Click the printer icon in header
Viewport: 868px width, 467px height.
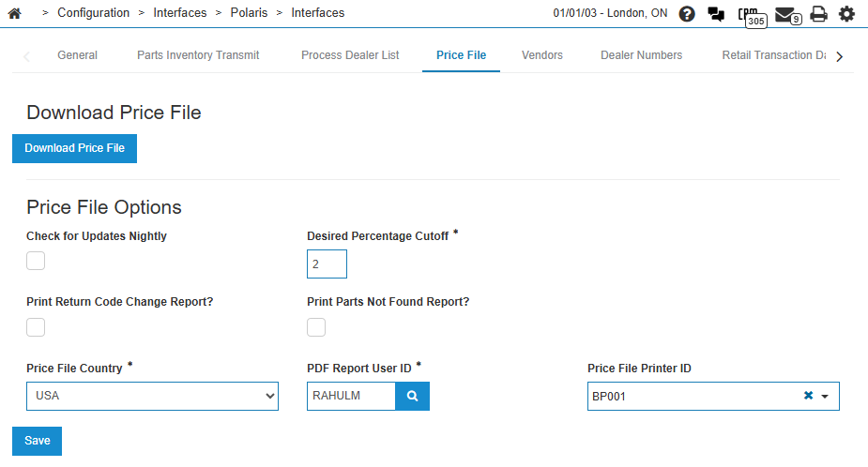(818, 14)
